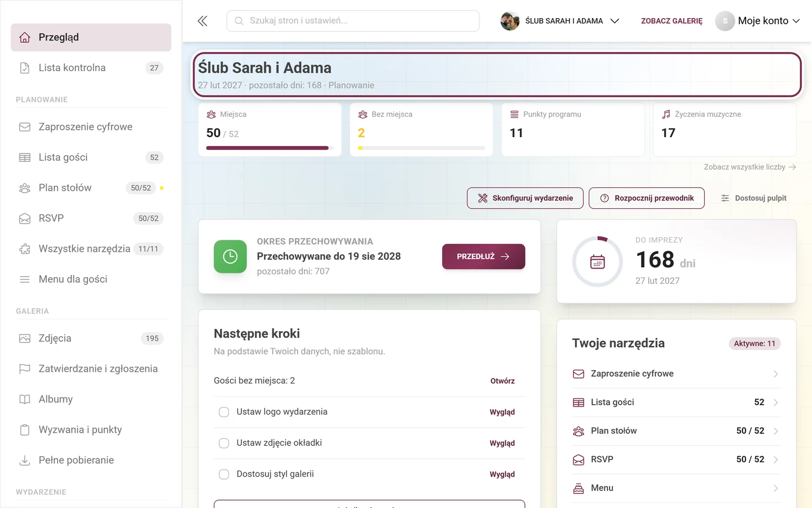Click Dostosuj pulpit to customize dashboard
812x508 pixels.
pos(753,198)
